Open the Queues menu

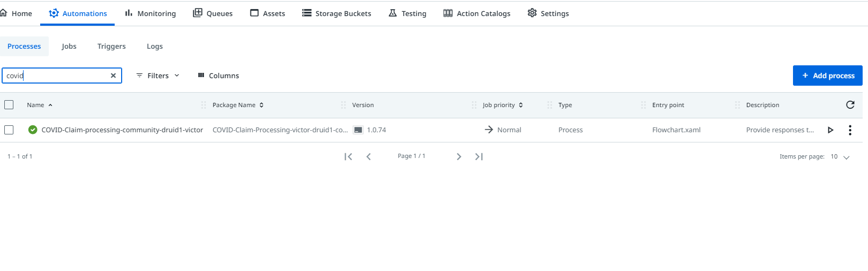point(213,13)
